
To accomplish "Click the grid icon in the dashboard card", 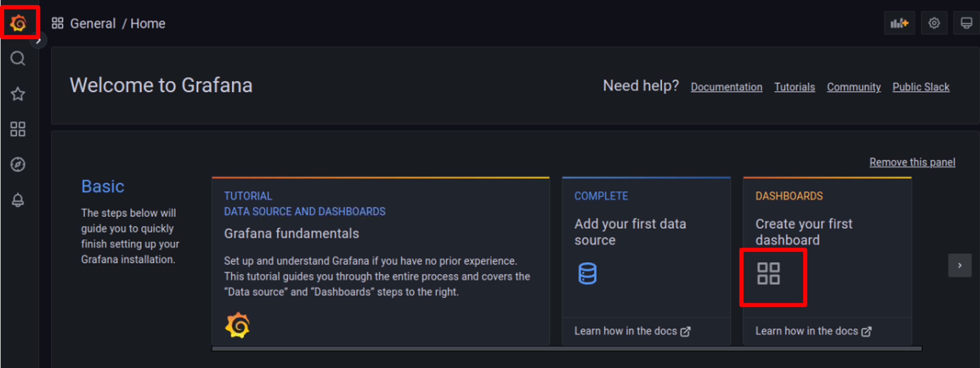I will pyautogui.click(x=768, y=273).
